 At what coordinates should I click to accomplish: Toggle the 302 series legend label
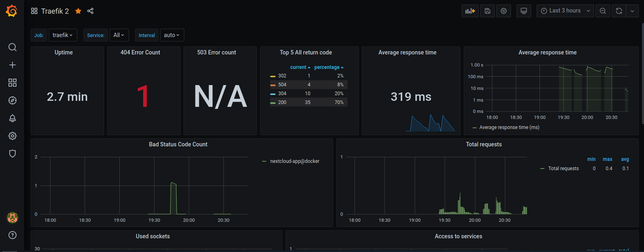click(x=282, y=76)
